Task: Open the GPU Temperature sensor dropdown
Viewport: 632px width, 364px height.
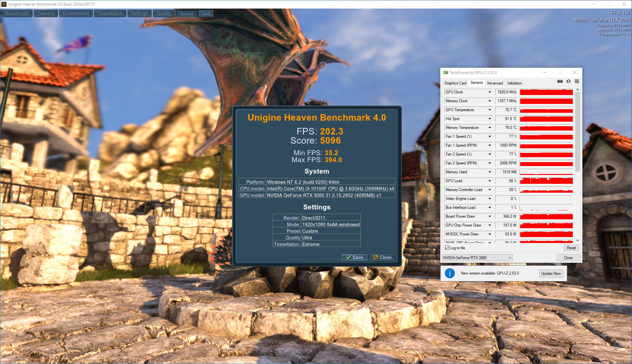Action: click(490, 110)
